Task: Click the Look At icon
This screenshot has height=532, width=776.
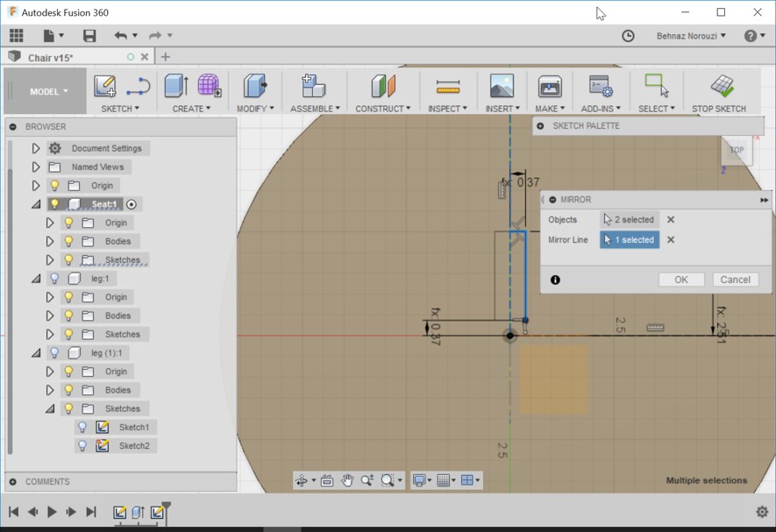Action: pyautogui.click(x=327, y=480)
